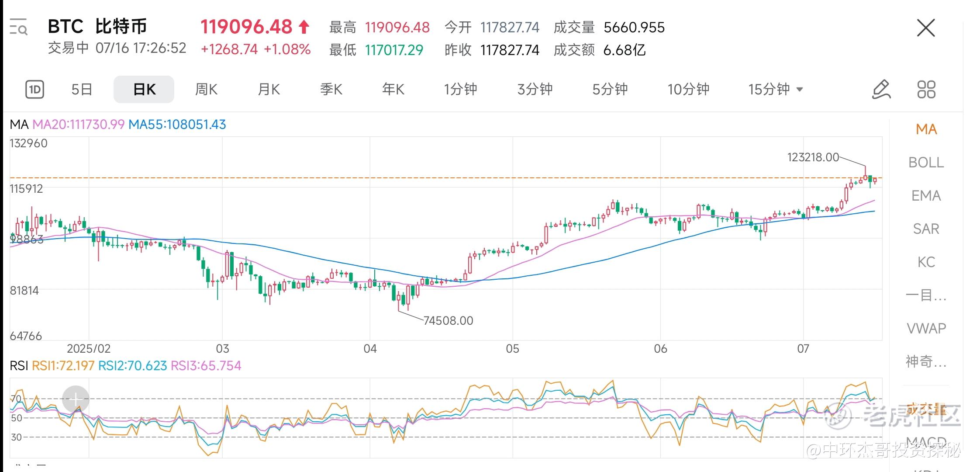
Task: Switch to the 周K weekly tab
Action: tap(206, 90)
